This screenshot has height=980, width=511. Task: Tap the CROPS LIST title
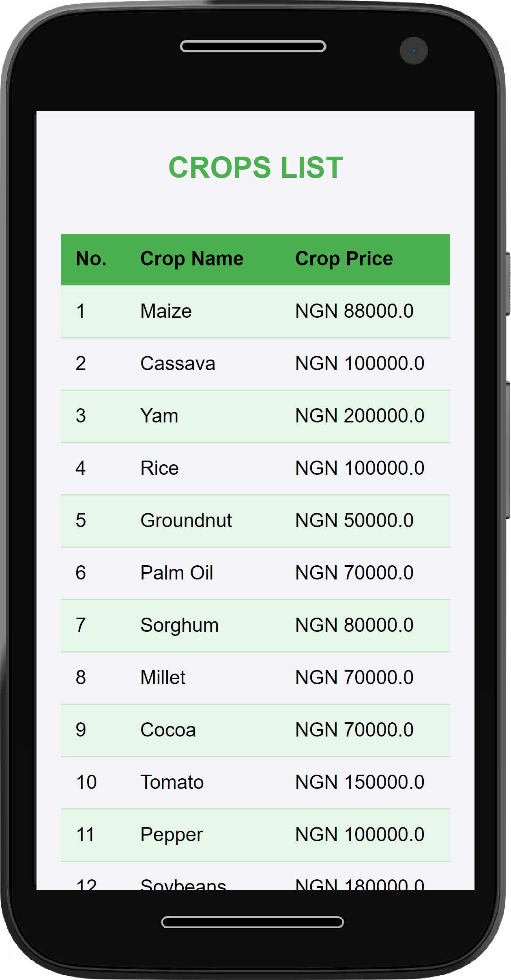coord(255,167)
